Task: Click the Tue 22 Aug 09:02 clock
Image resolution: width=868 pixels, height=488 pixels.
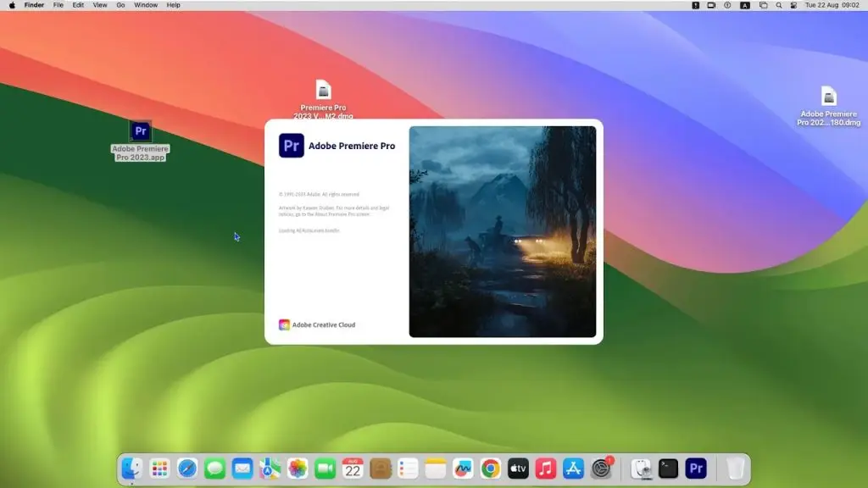Action: click(832, 5)
